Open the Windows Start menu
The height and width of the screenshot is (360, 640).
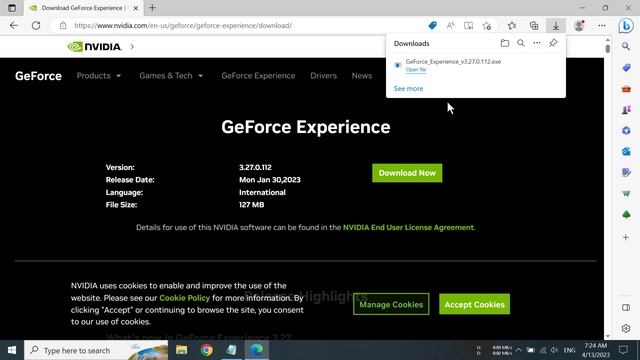coord(12,350)
